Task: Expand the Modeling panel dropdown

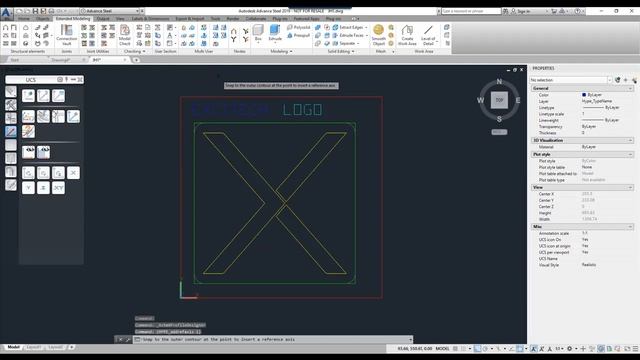Action: pyautogui.click(x=281, y=51)
